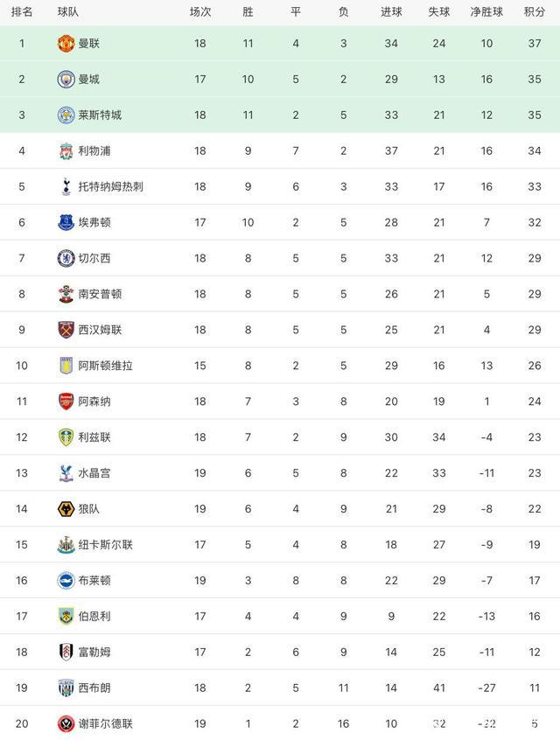Click the 排名 column header
The width and height of the screenshot is (560, 740).
22,11
